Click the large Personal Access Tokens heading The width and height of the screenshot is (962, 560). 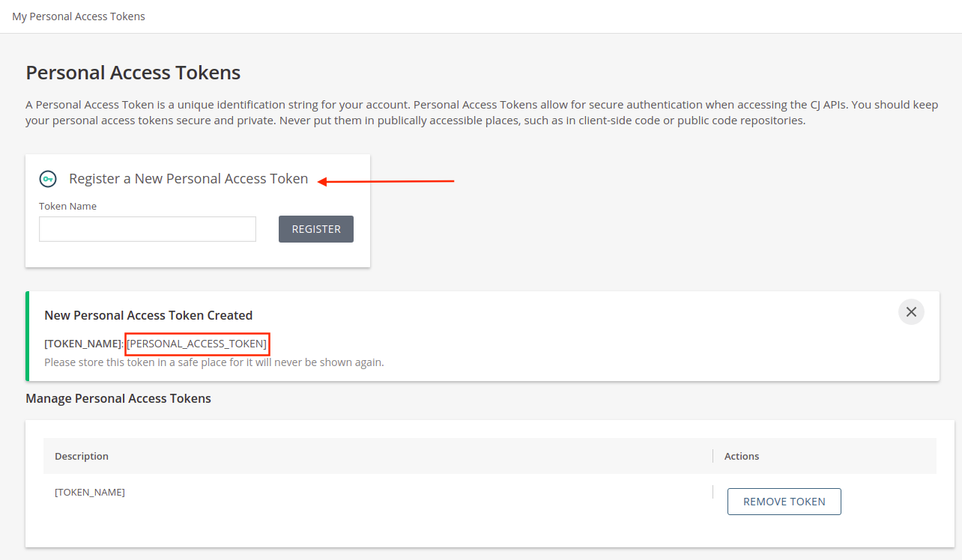point(133,73)
